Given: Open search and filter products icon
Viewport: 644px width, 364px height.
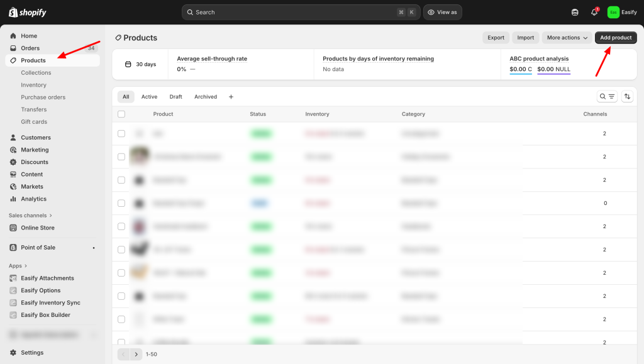Looking at the screenshot, I should (x=607, y=97).
